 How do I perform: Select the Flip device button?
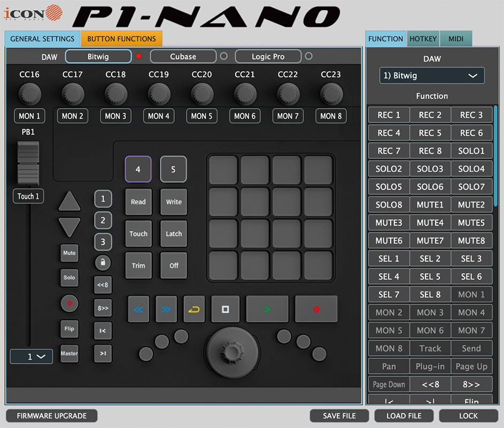pyautogui.click(x=69, y=328)
